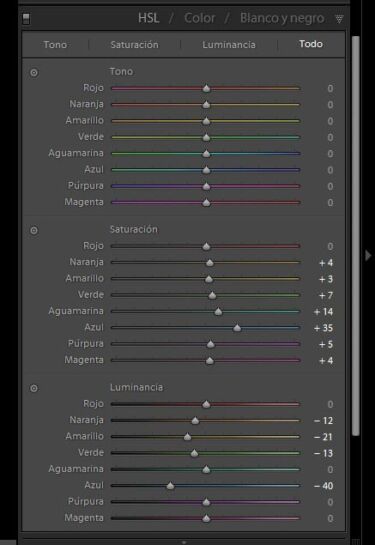Switch to the Tono tab
375x545 pixels.
coord(55,44)
